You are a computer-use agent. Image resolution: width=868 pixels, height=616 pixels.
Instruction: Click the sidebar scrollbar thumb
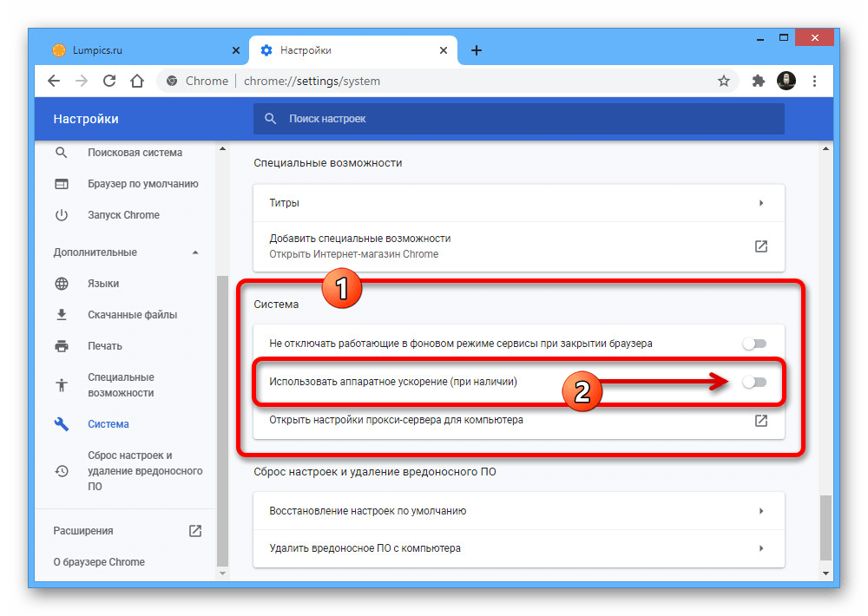pos(222,421)
